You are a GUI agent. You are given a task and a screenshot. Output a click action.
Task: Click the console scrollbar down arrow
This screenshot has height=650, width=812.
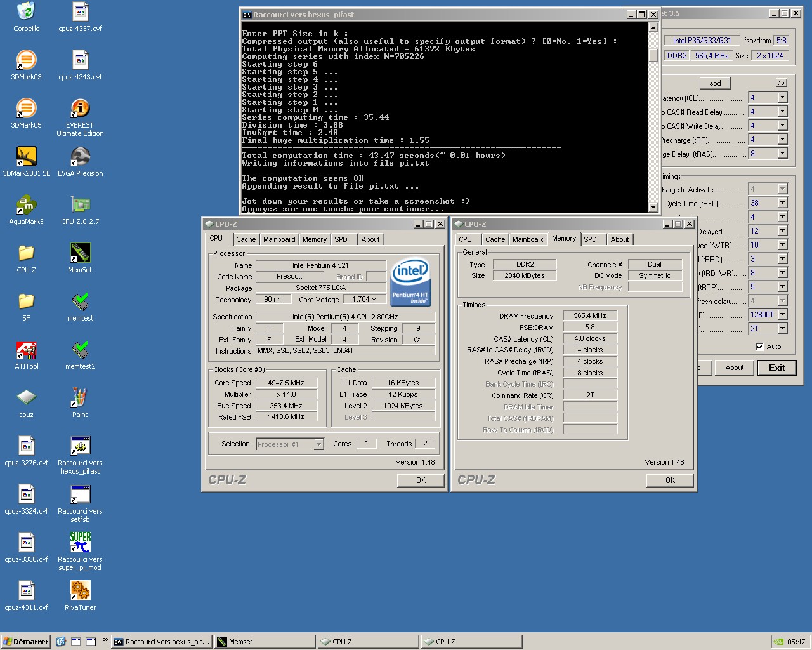(653, 207)
